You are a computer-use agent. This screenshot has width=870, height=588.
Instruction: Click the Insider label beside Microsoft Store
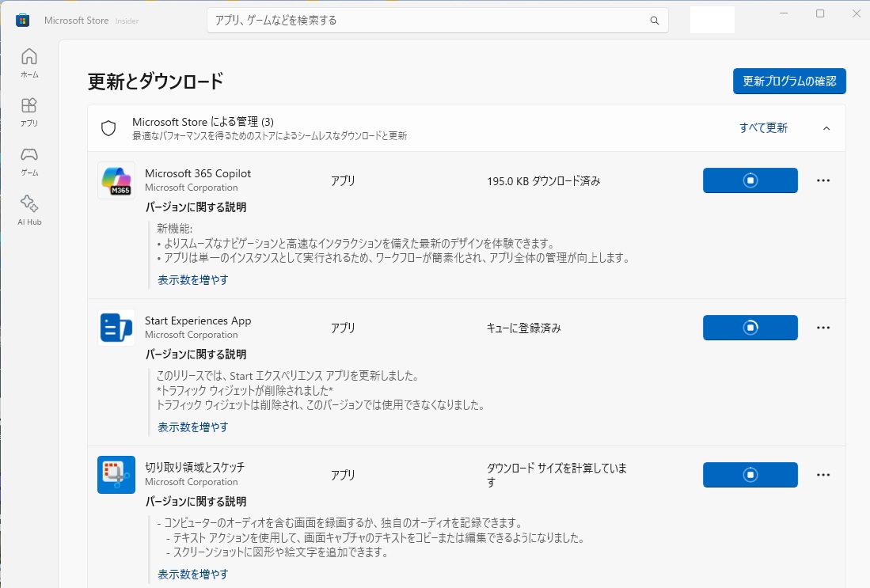tap(127, 21)
